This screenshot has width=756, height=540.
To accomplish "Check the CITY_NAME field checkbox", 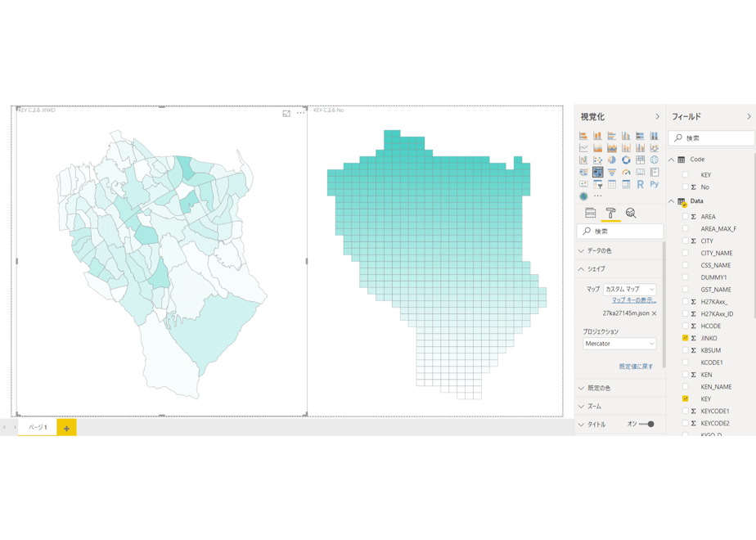I will coord(685,253).
